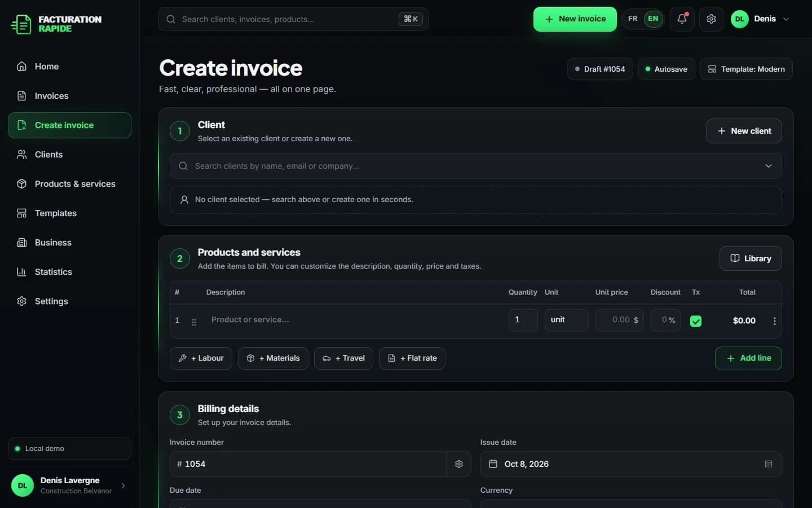Switch language to EN

pyautogui.click(x=653, y=19)
